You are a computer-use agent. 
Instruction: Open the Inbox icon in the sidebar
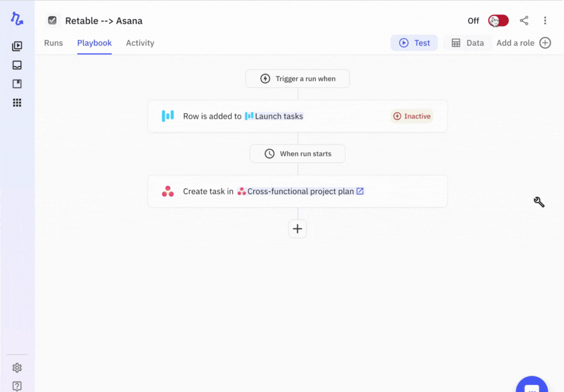17,65
